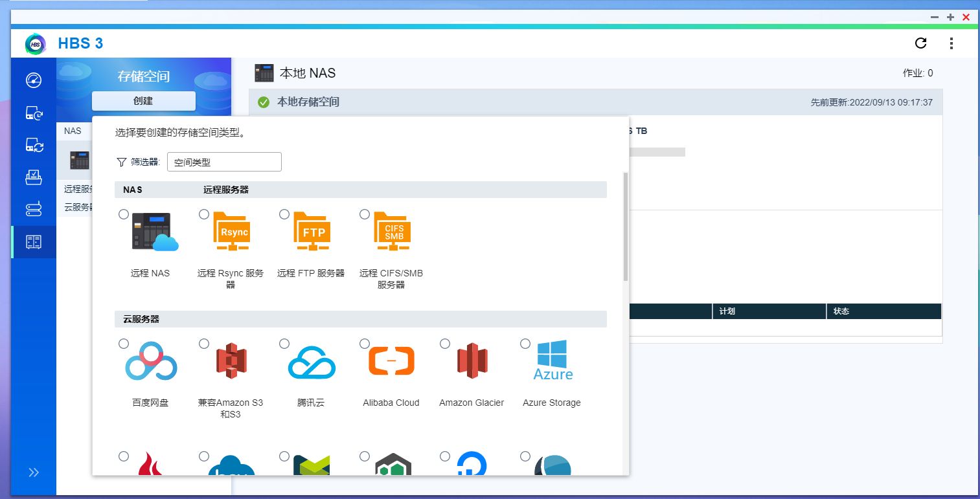Click the 百度网盘 cloud icon

[x=150, y=360]
